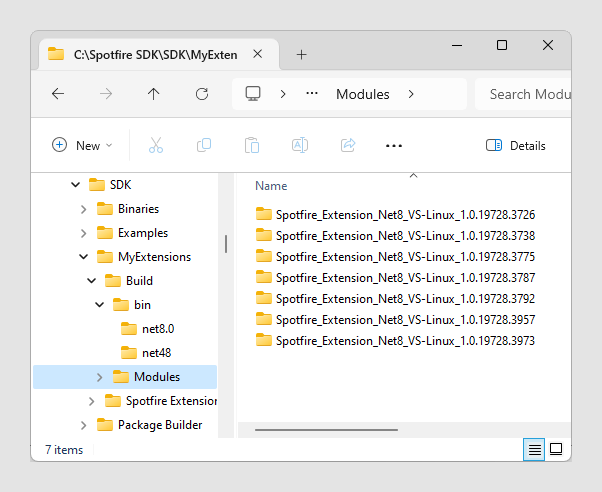The image size is (602, 492).
Task: Click the Copy icon in toolbar
Action: 204,145
